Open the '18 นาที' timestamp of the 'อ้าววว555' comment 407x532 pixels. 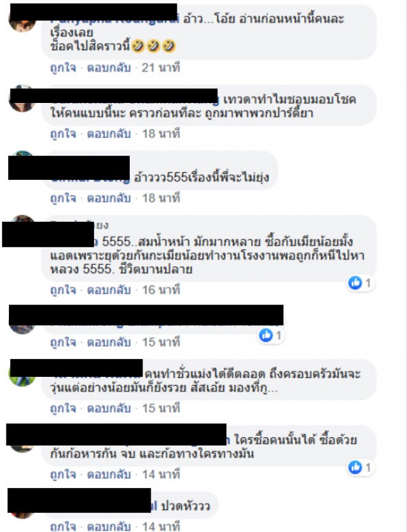click(x=161, y=198)
